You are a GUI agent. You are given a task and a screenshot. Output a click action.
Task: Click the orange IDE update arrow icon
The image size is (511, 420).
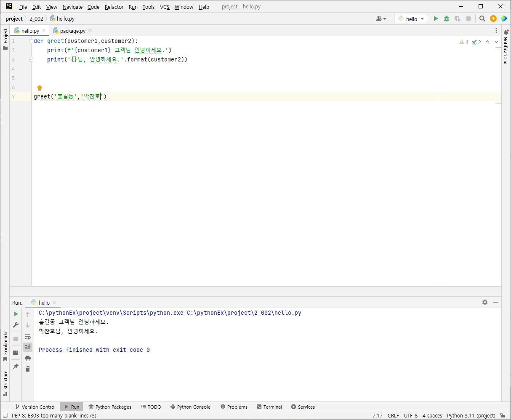point(493,19)
